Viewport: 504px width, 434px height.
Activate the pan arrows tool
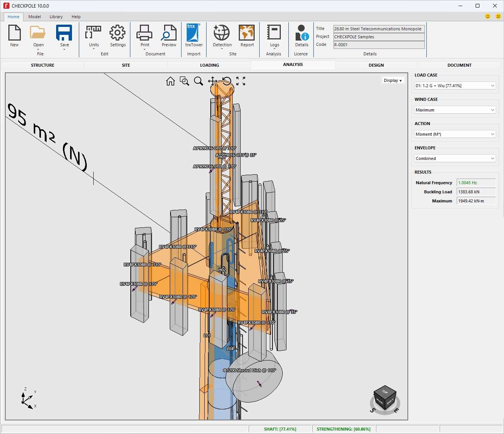tap(212, 81)
